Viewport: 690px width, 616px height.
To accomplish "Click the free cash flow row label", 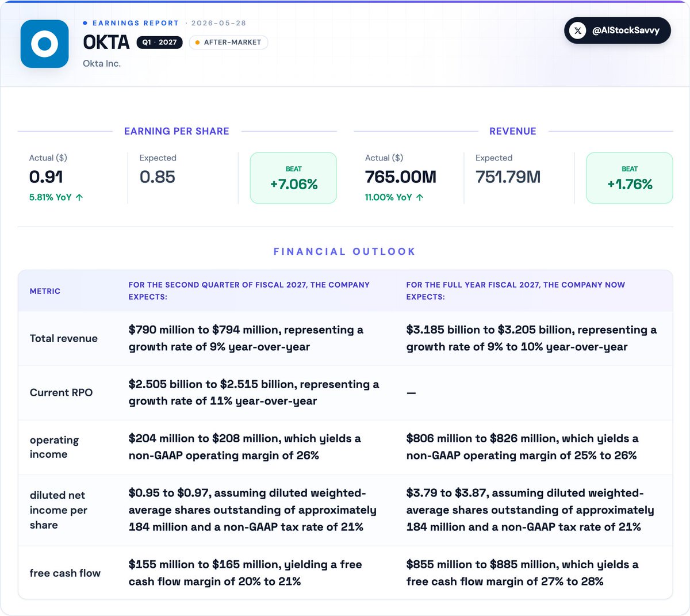I will pyautogui.click(x=65, y=573).
